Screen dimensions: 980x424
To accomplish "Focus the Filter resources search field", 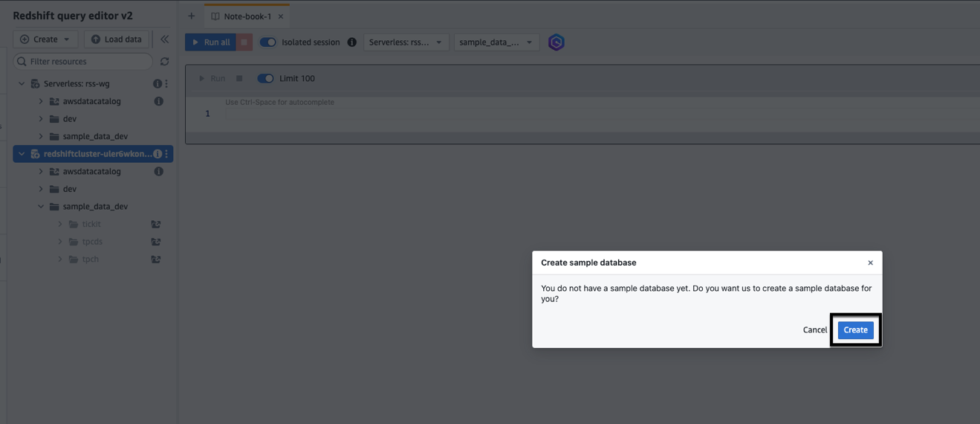I will click(83, 62).
